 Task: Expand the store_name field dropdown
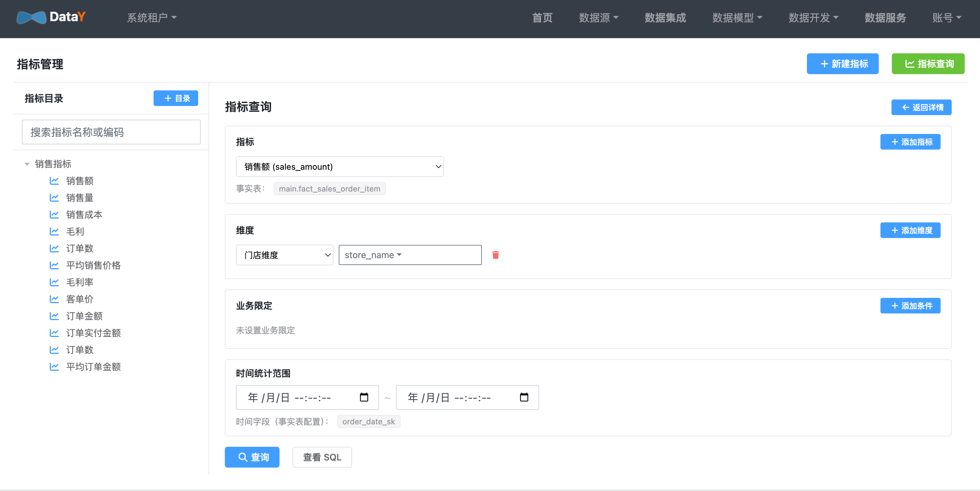pos(410,255)
